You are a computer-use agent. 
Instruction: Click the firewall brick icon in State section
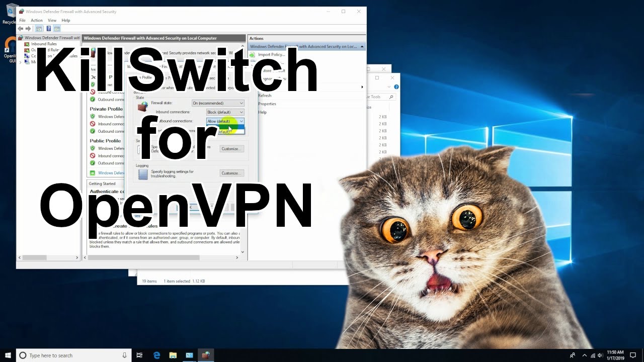click(x=143, y=106)
